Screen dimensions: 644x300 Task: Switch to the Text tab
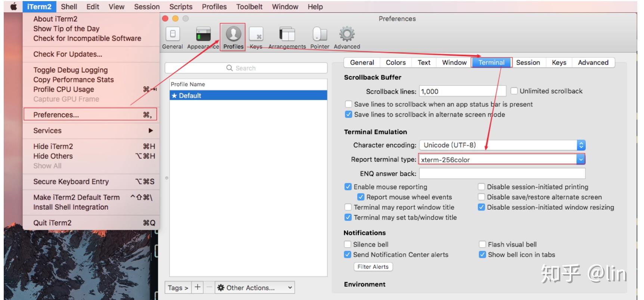click(x=424, y=62)
